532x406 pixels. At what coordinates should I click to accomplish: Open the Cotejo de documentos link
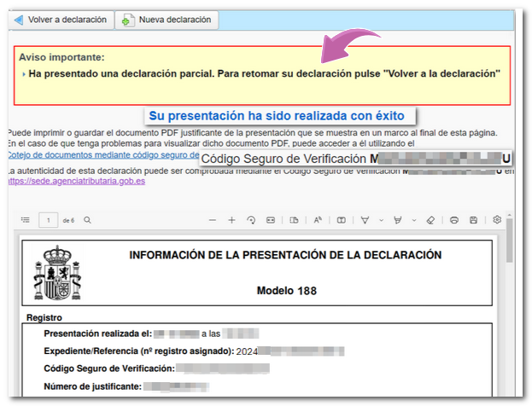pos(102,156)
